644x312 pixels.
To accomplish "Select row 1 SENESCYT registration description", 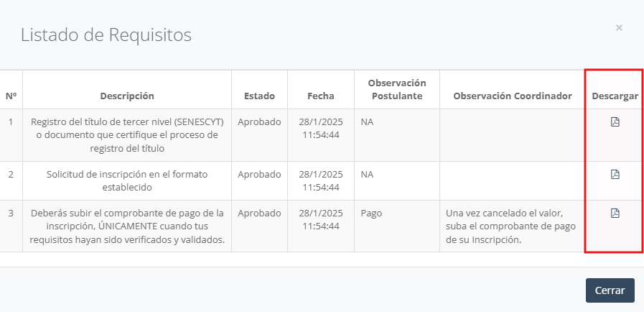I will coord(127,135).
